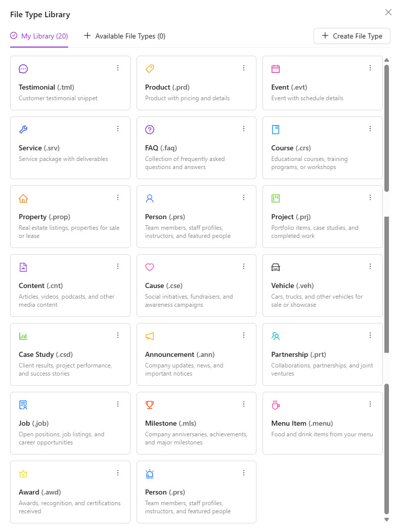This screenshot has width=396, height=532.
Task: Click the Award ribbon icon
Action: pyautogui.click(x=23, y=473)
